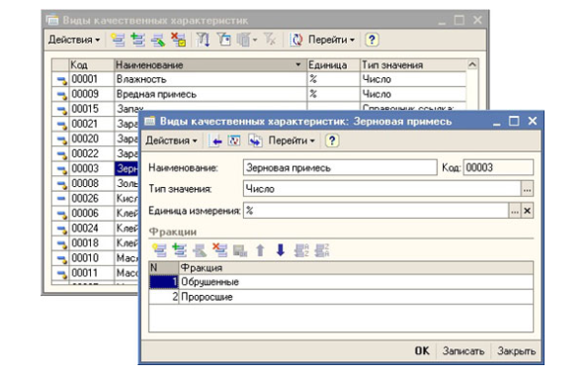The image size is (588, 377).
Task: Click Sort descending Z-A icon in Фракции toolbar
Action: coord(321,249)
